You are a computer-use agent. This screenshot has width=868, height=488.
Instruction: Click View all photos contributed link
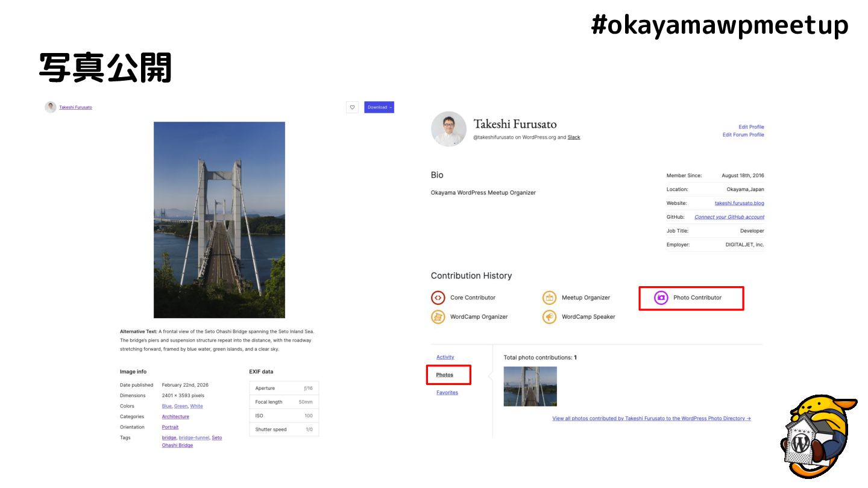(x=652, y=418)
